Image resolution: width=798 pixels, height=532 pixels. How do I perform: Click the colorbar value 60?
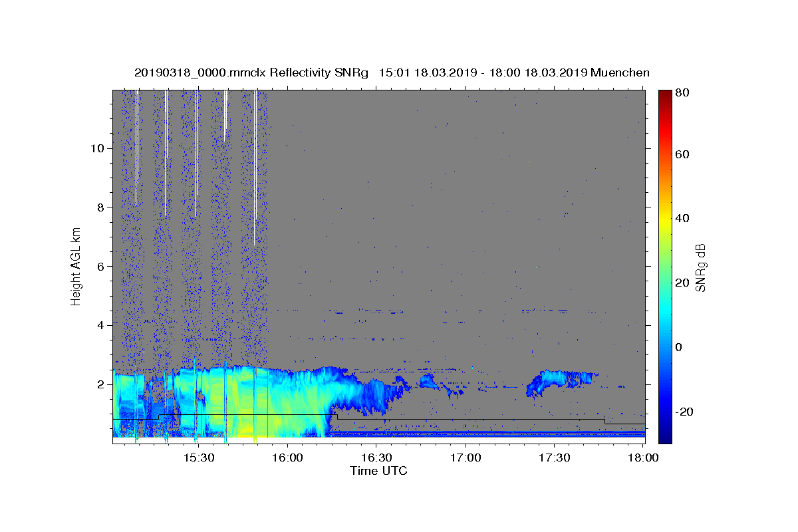[683, 154]
